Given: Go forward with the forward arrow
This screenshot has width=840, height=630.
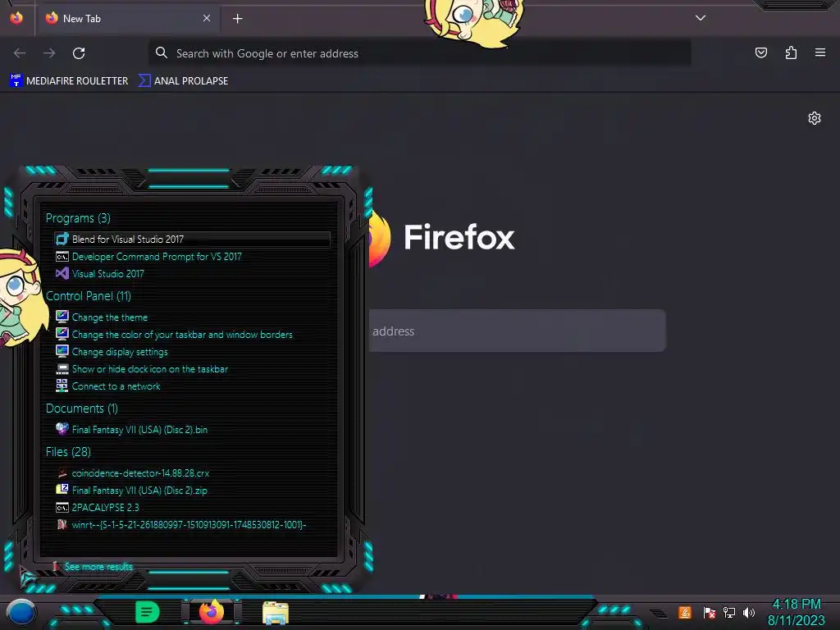Looking at the screenshot, I should (49, 53).
